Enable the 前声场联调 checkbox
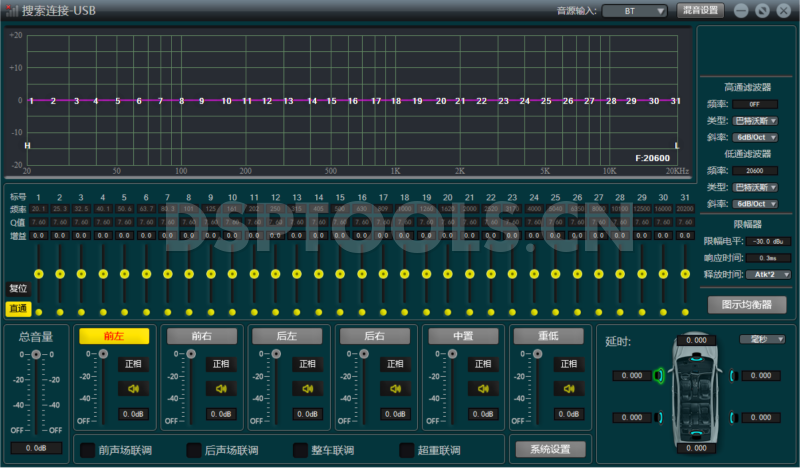This screenshot has width=800, height=468. (88, 450)
